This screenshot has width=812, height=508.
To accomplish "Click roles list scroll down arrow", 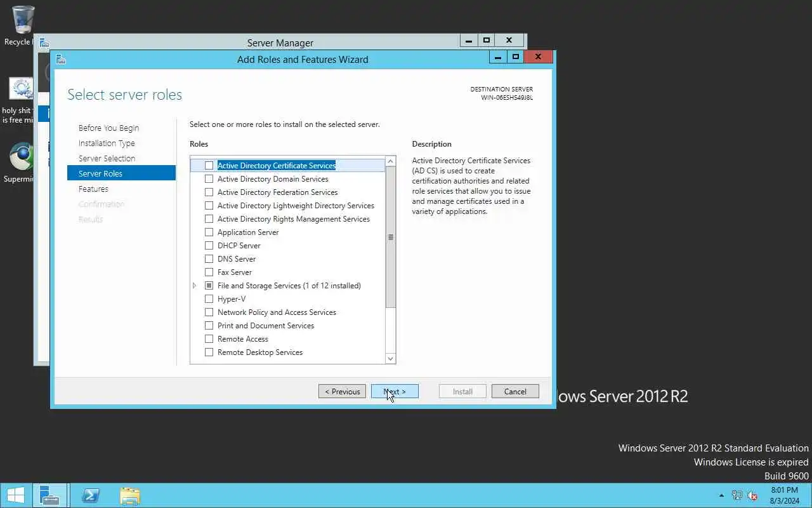I will coord(390,359).
